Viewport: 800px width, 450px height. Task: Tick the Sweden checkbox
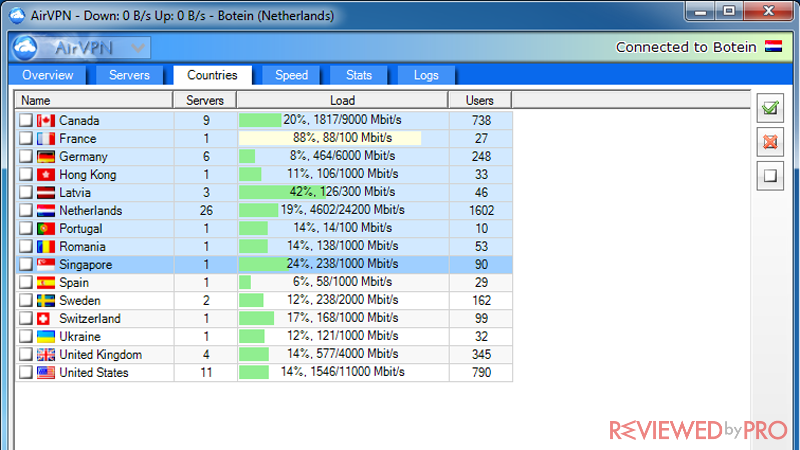pos(26,301)
